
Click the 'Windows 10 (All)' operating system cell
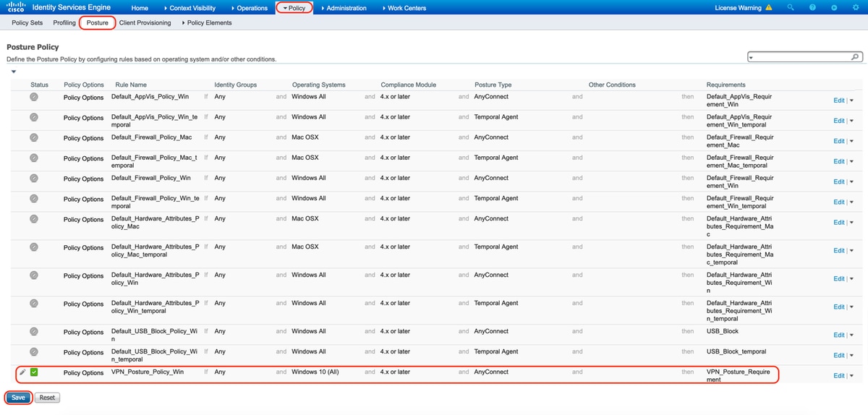(x=315, y=372)
